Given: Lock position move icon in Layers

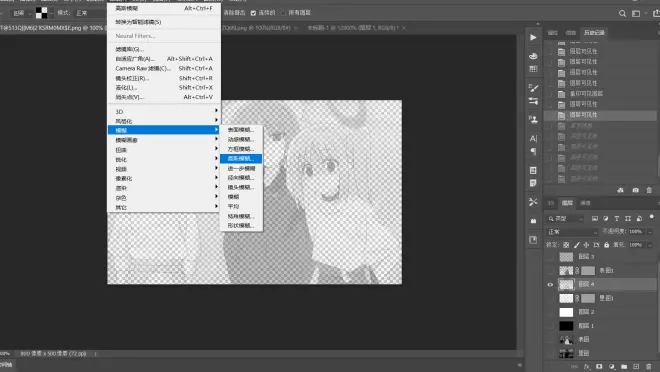Looking at the screenshot, I should (x=586, y=244).
